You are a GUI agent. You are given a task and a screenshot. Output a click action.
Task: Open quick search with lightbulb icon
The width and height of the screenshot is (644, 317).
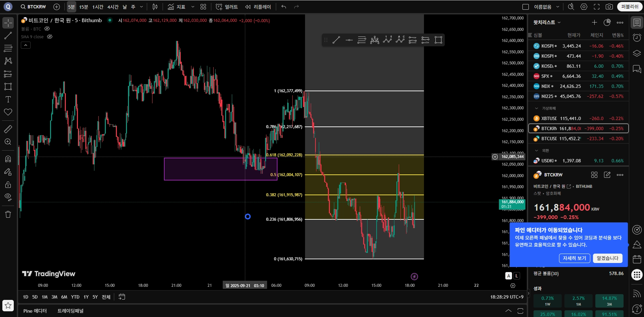tap(571, 7)
